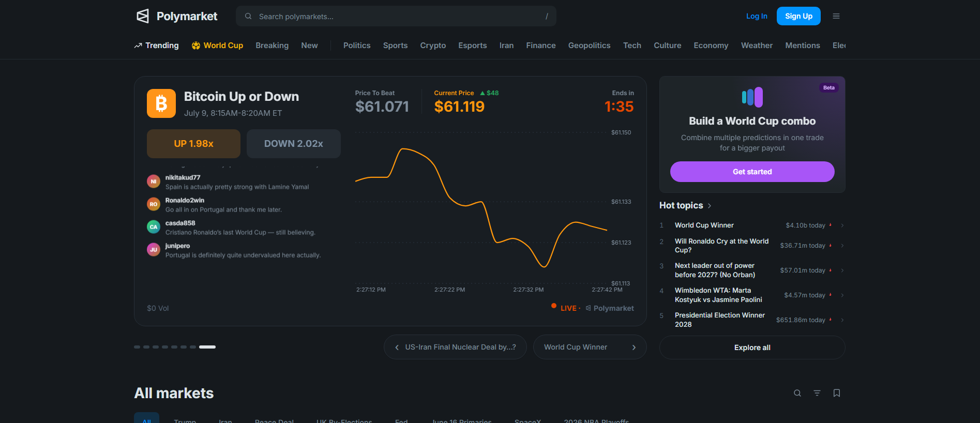Viewport: 980px width, 423px height.
Task: Click the Bitcoin orange logo icon
Action: [161, 103]
